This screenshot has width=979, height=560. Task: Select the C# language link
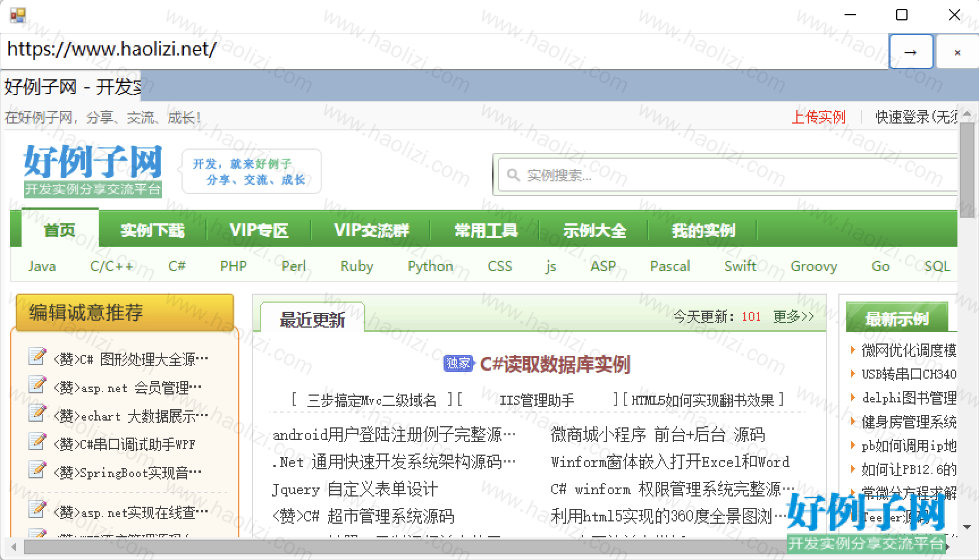177,266
